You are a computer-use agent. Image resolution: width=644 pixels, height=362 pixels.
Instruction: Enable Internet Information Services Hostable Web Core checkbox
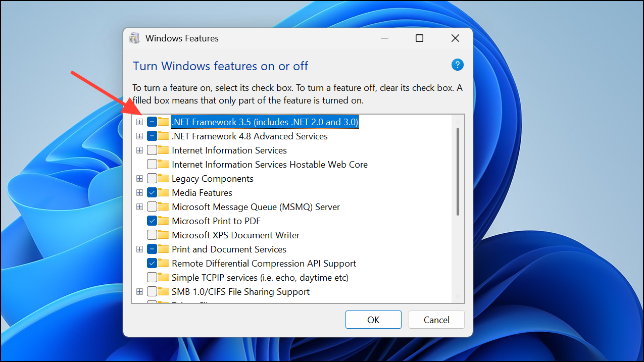(152, 164)
